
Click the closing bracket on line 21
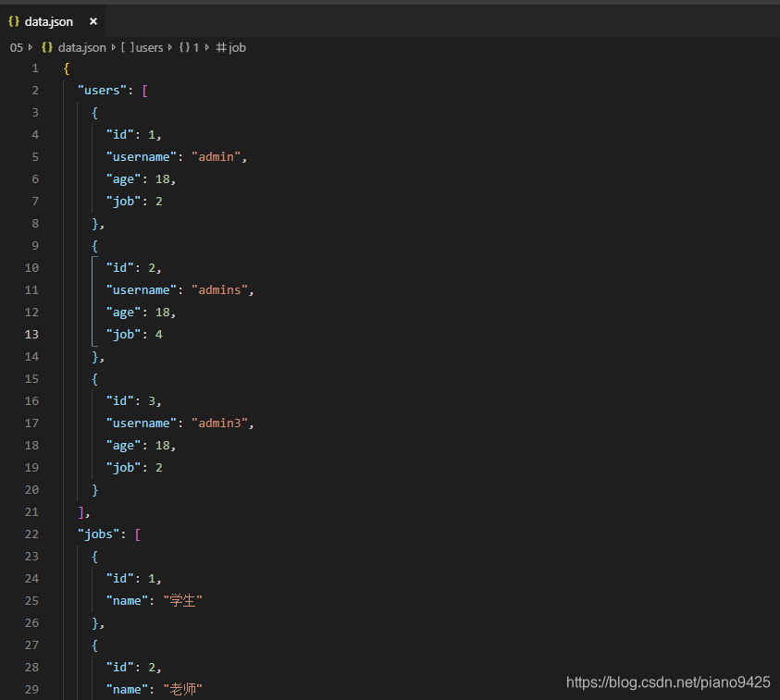click(81, 512)
